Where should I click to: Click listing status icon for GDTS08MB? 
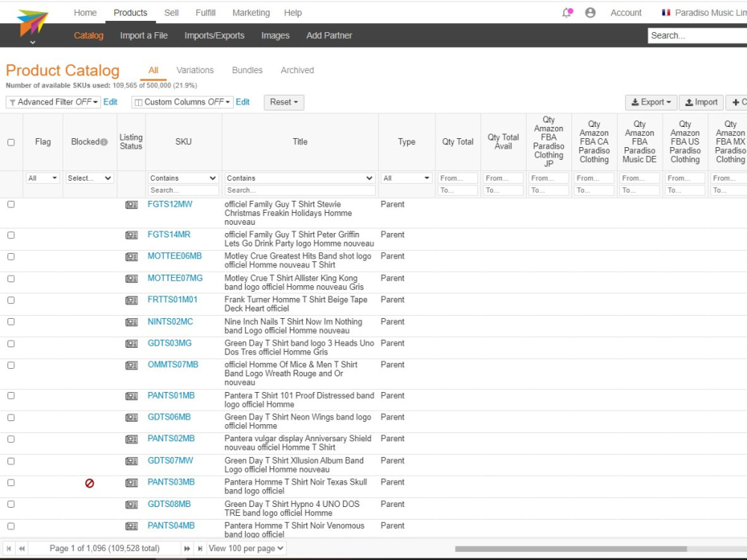pyautogui.click(x=131, y=505)
